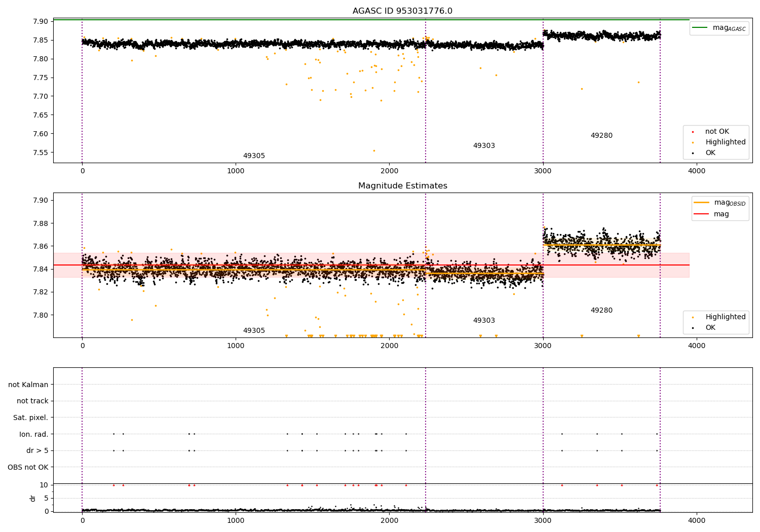Click the 7.84 y-axis tick label
The height and width of the screenshot is (532, 760).
coord(40,269)
